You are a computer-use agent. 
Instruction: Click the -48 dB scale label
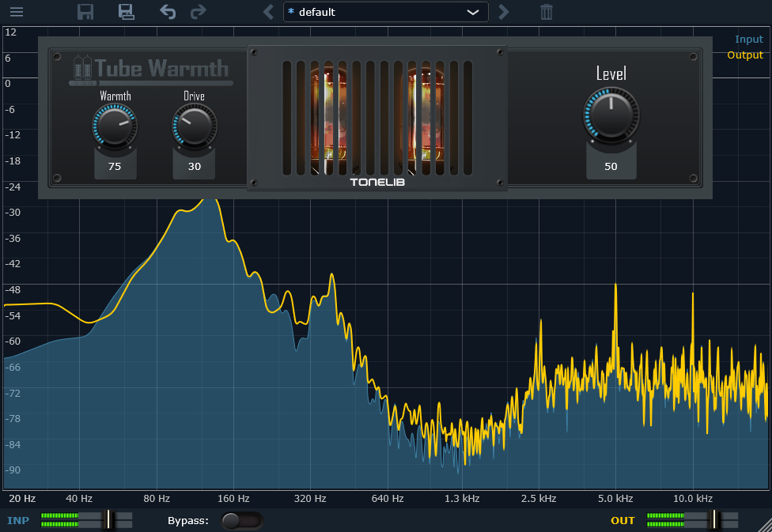point(13,289)
